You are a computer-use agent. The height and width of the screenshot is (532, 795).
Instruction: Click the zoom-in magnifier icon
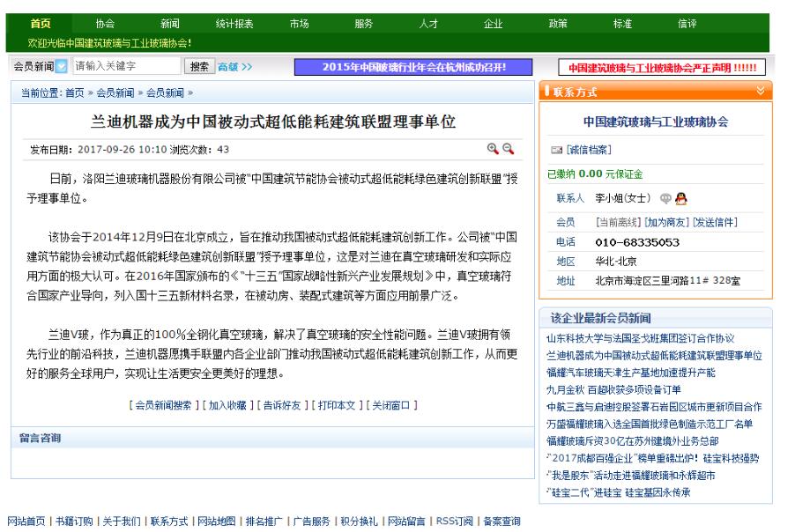[x=493, y=149]
